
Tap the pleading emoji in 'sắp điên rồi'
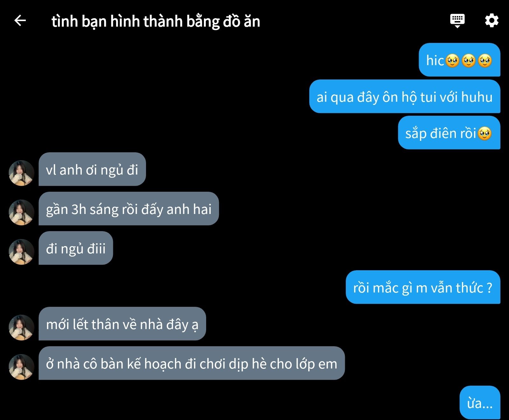tap(485, 134)
